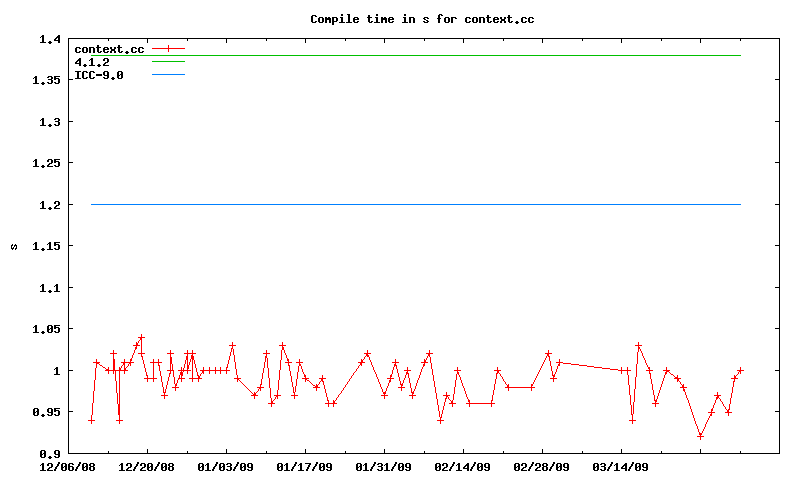Select the 4.1.2 legend label
Viewport: 800px width, 480px height.
point(92,62)
